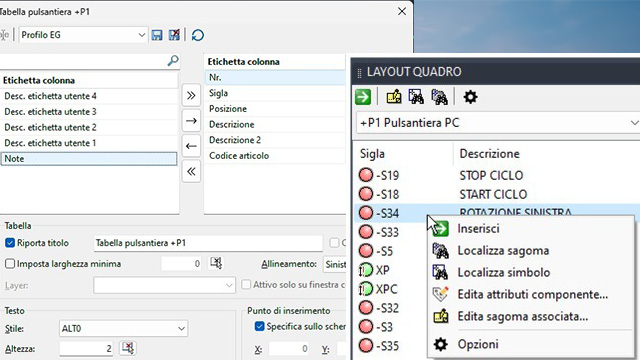Screen dimensions: 640x360
Task: Open Layout Quadro options gear in toolbar
Action: tap(470, 97)
